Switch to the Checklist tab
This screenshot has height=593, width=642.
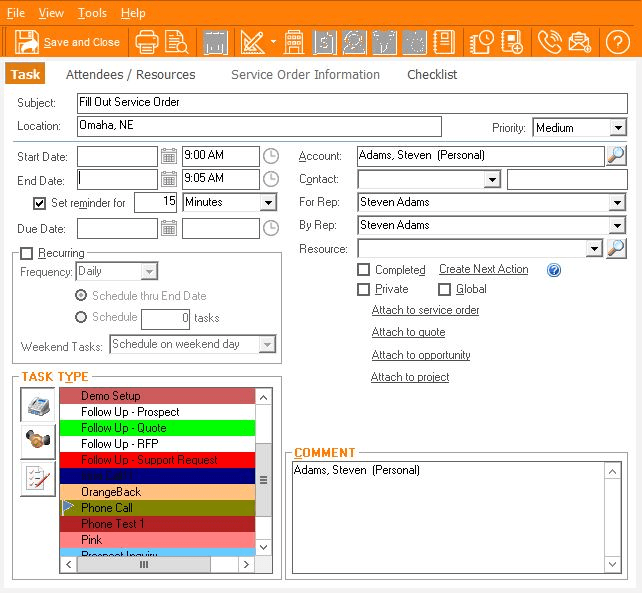[x=432, y=75]
